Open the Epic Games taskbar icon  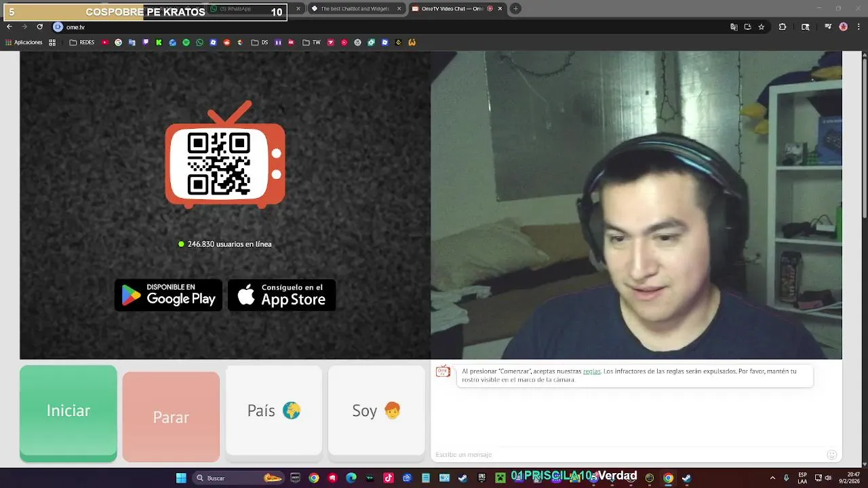pyautogui.click(x=481, y=478)
